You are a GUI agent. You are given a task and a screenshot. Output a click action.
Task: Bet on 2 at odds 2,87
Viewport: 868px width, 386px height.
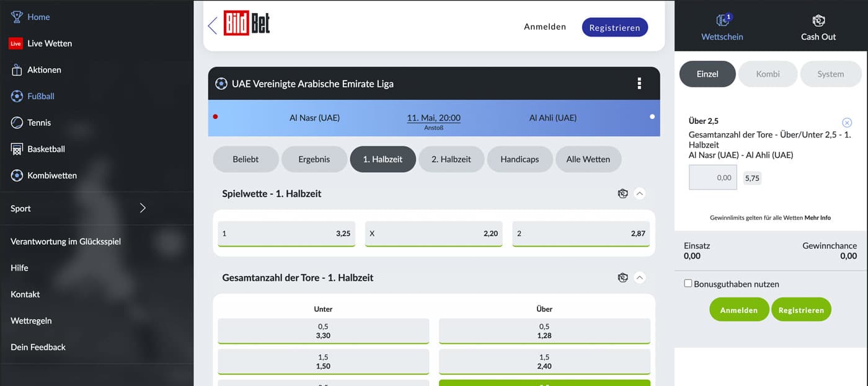pyautogui.click(x=581, y=234)
